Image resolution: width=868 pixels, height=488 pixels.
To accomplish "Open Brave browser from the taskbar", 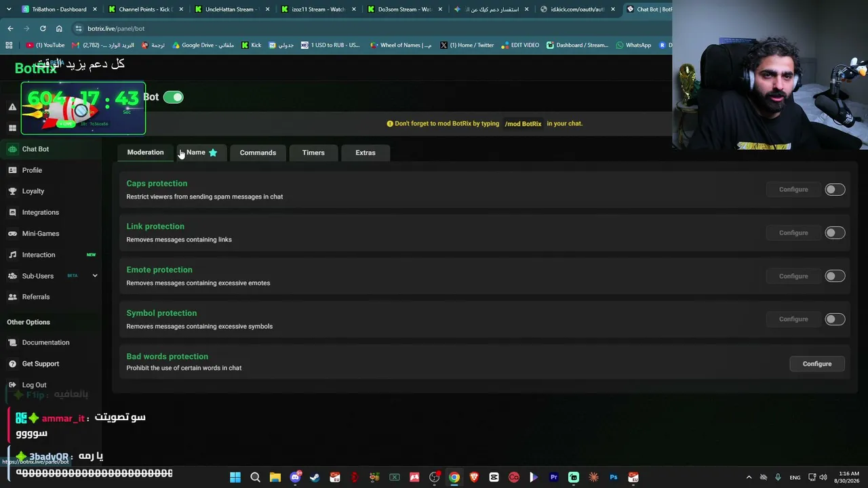I will pos(474,477).
